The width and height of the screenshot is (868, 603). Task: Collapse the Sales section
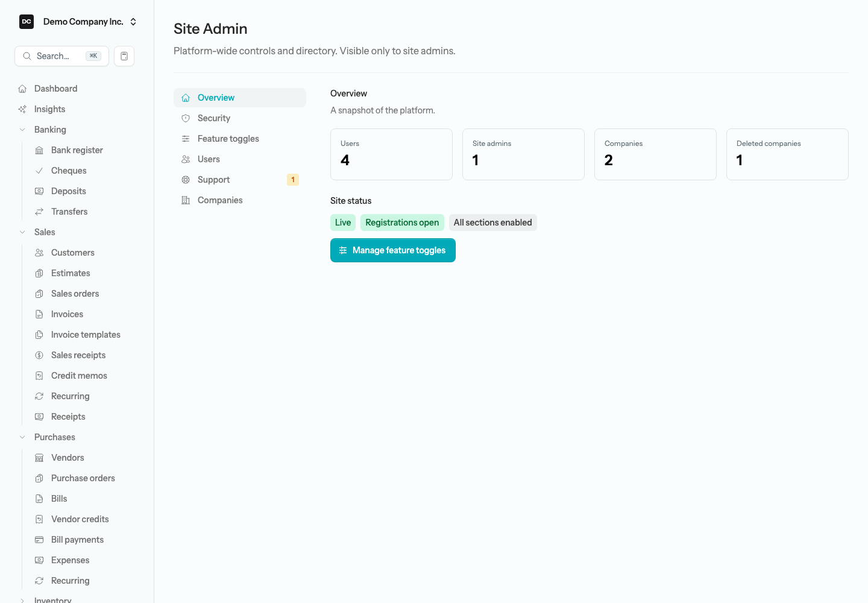pyautogui.click(x=22, y=232)
